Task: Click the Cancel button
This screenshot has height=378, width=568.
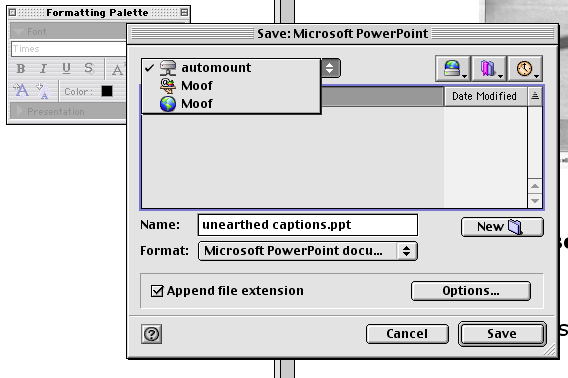Action: (x=407, y=334)
